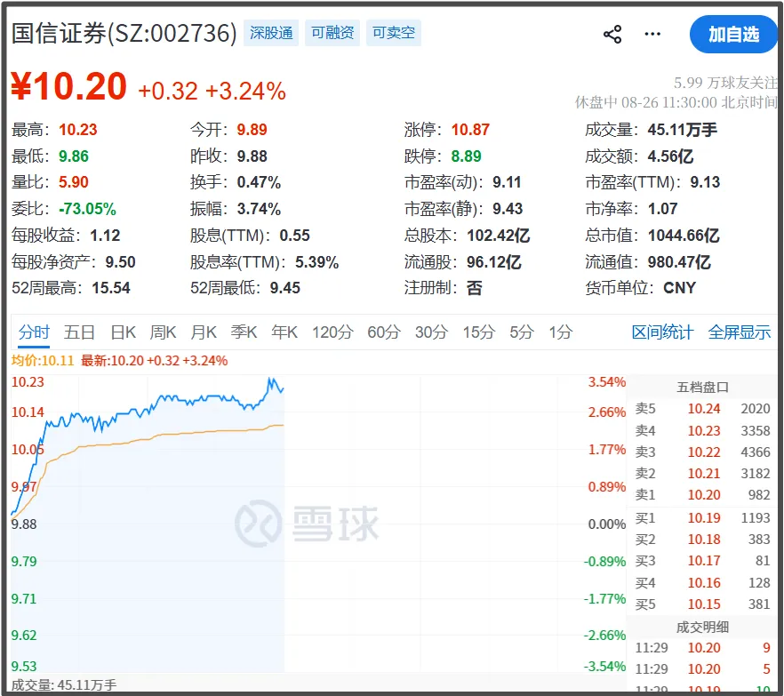Click the 可融资 tag
784x696 pixels.
pos(332,33)
